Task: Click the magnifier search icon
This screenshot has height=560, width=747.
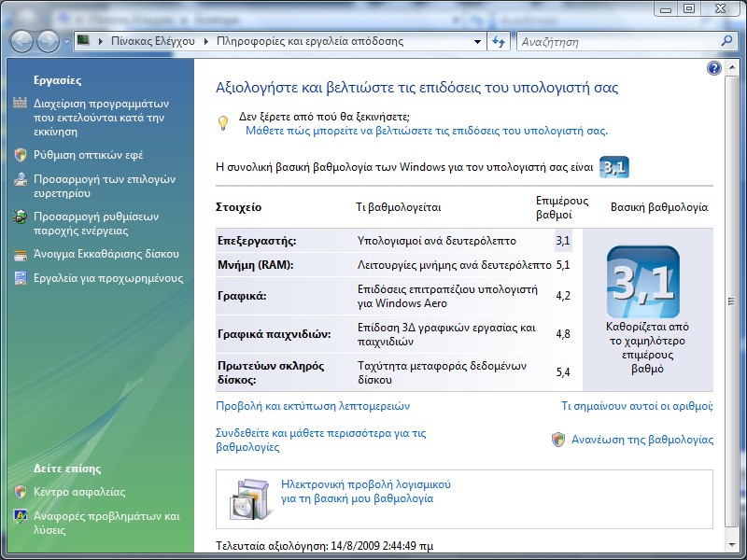Action: 727,41
